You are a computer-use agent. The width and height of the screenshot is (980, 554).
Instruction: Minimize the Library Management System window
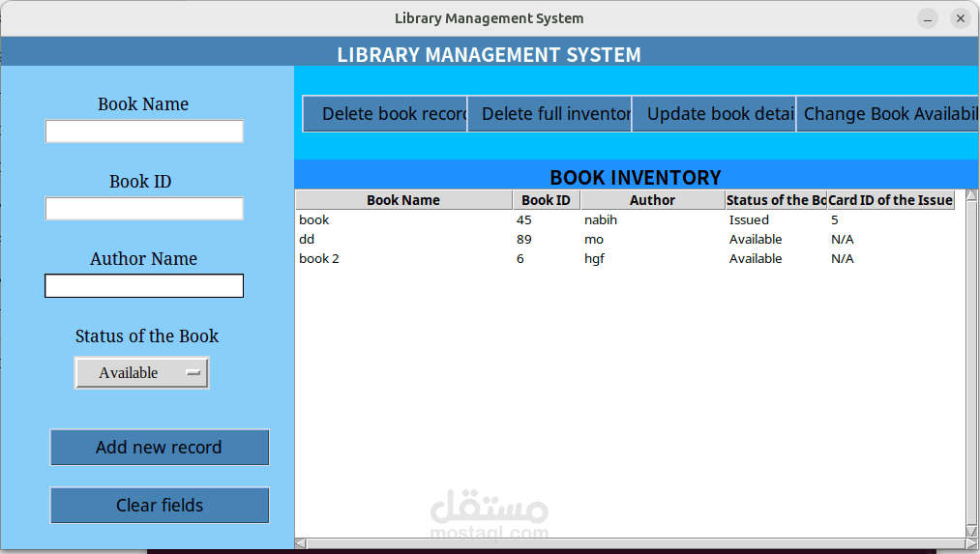(928, 18)
